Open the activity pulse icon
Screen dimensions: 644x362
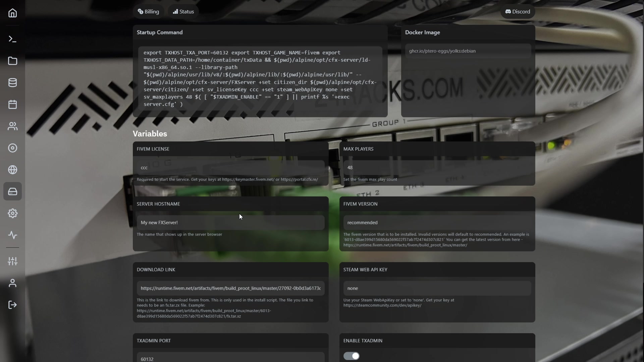12,235
